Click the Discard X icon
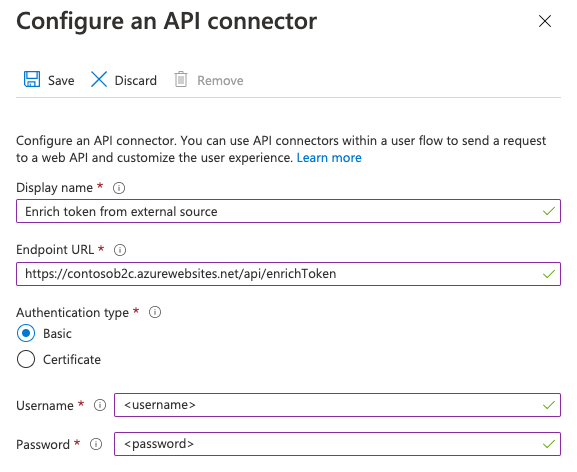The height and width of the screenshot is (472, 577). pos(99,79)
